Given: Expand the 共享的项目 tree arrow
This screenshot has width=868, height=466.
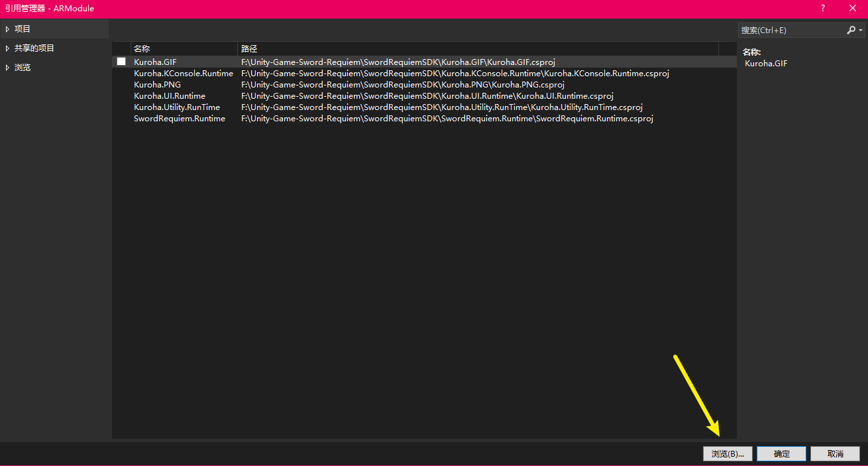Looking at the screenshot, I should click(x=7, y=48).
